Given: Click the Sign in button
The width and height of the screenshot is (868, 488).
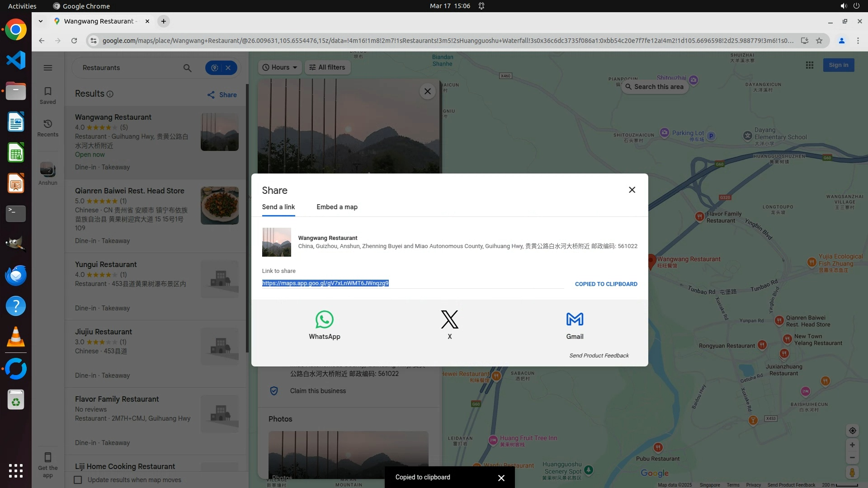Looking at the screenshot, I should 838,65.
